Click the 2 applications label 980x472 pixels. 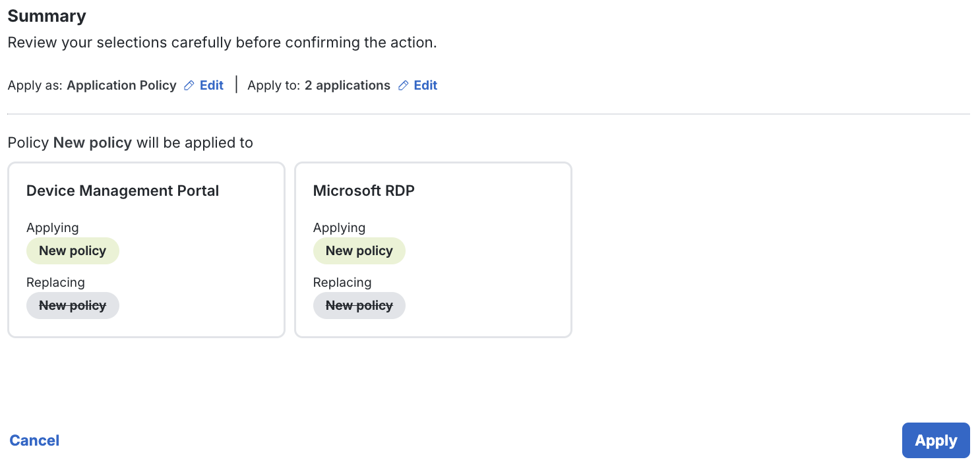tap(347, 85)
